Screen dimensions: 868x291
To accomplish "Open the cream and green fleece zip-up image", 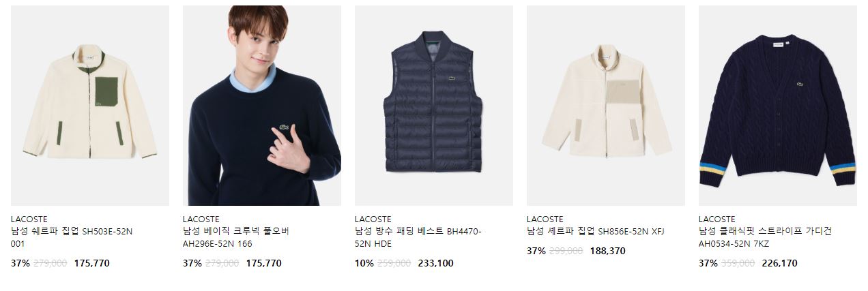I will point(90,106).
